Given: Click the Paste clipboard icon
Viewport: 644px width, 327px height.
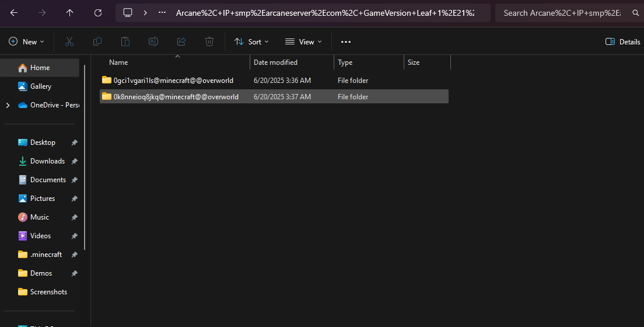Looking at the screenshot, I should coord(125,41).
